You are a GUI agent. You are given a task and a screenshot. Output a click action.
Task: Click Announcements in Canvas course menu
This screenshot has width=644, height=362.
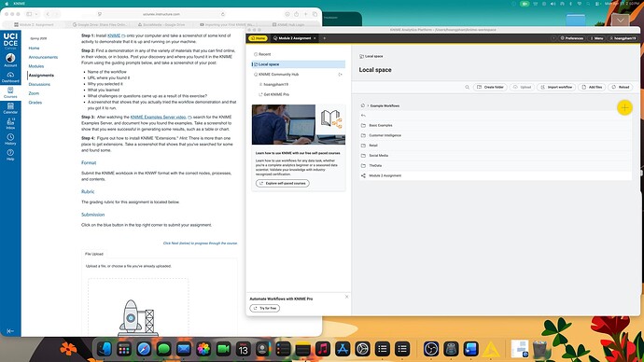coord(43,57)
